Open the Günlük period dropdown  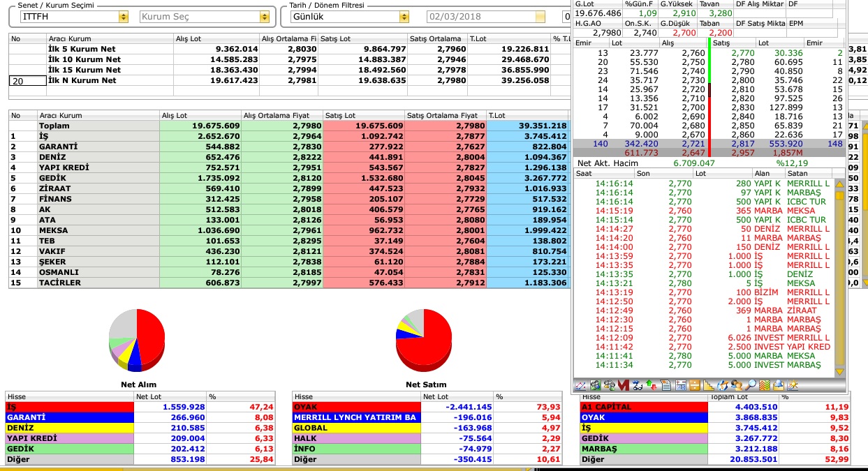click(x=404, y=16)
